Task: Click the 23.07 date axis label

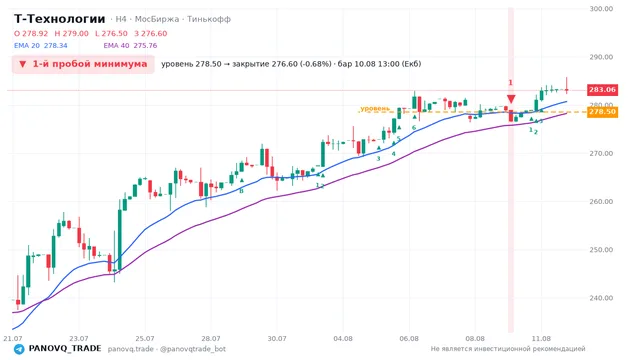Action: [79, 338]
